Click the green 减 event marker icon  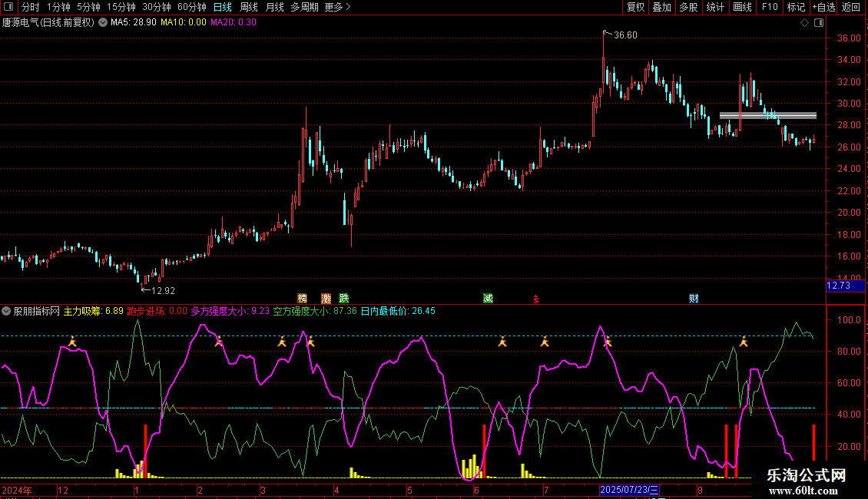click(x=488, y=298)
